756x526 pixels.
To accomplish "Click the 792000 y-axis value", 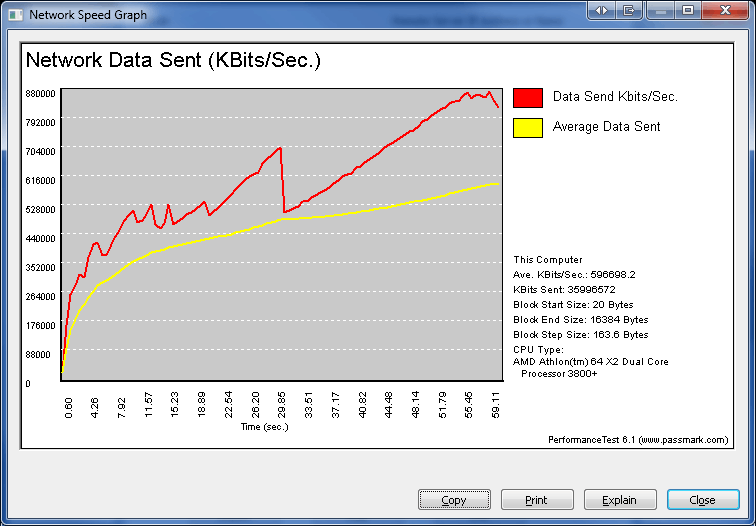I will pyautogui.click(x=40, y=122).
